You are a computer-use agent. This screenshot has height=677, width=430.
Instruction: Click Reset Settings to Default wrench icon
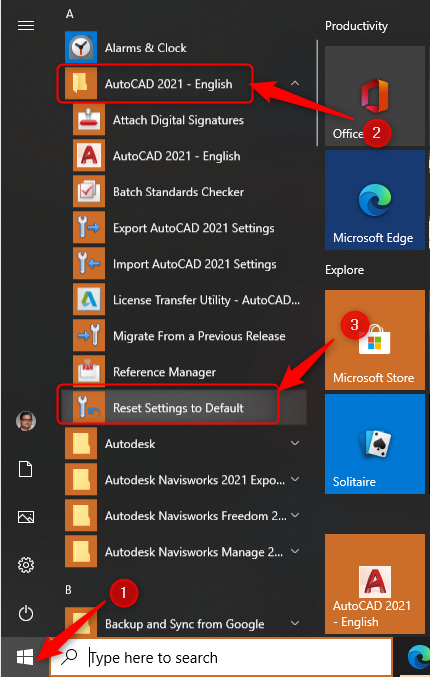tap(89, 407)
